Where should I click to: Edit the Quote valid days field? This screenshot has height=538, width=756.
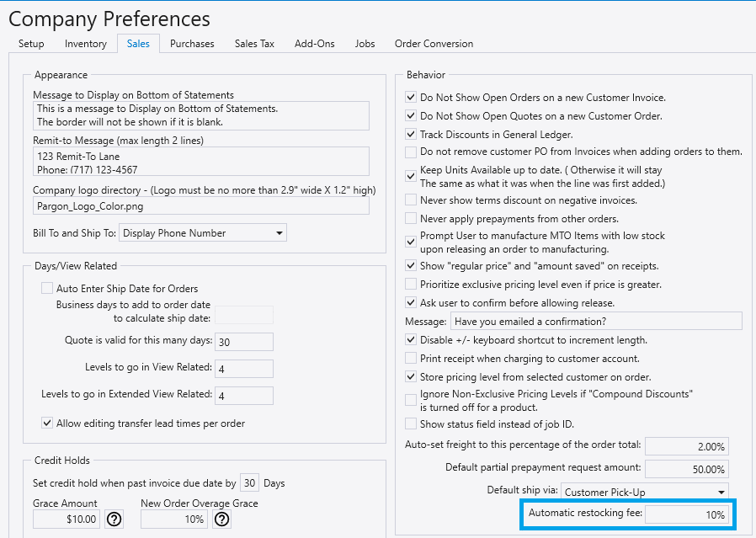click(244, 342)
